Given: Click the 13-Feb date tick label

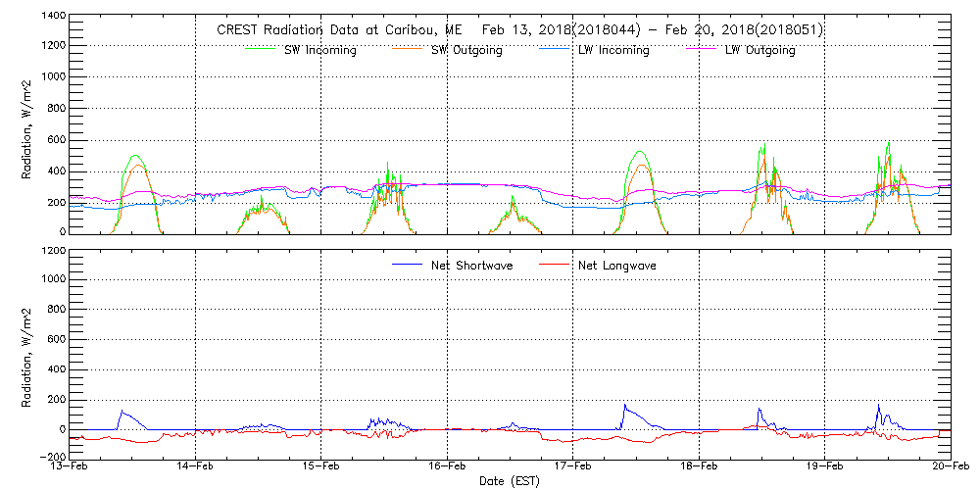Looking at the screenshot, I should (71, 467).
